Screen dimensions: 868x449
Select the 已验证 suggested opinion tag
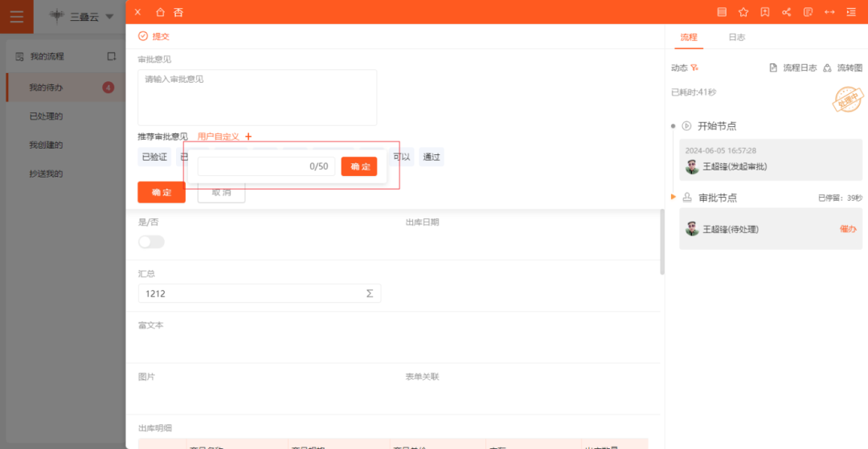coord(154,157)
